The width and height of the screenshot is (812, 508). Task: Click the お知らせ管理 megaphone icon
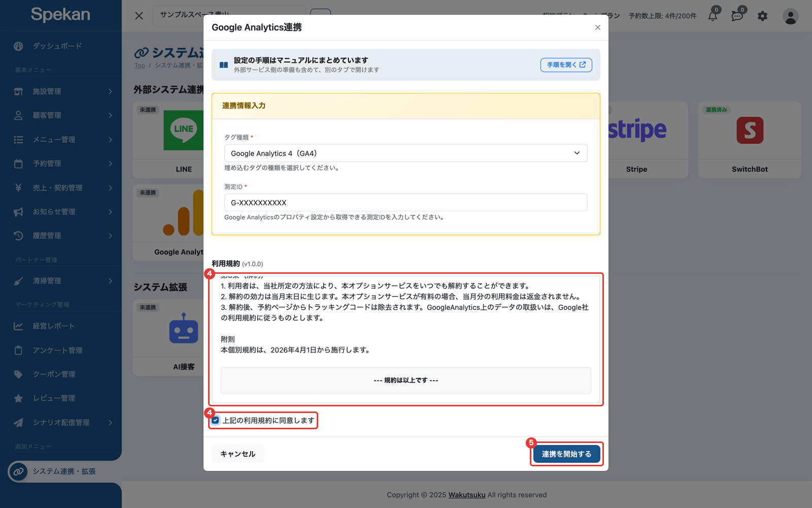click(x=18, y=212)
